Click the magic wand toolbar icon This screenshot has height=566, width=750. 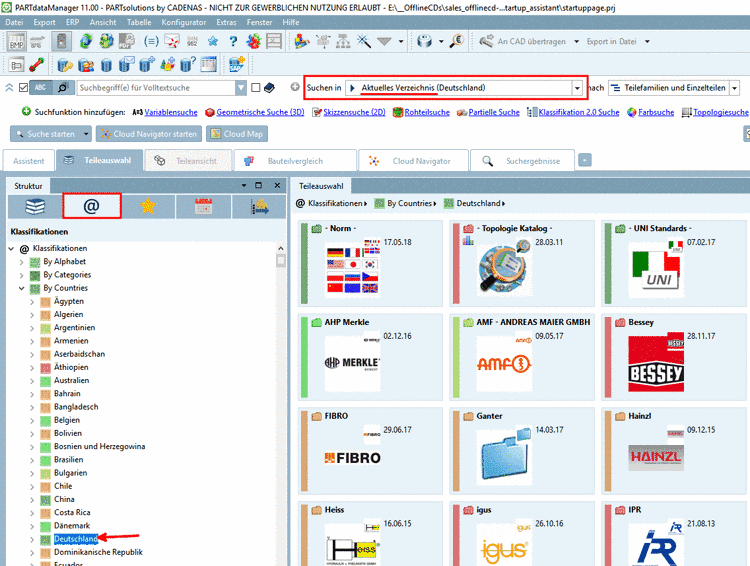coord(364,42)
